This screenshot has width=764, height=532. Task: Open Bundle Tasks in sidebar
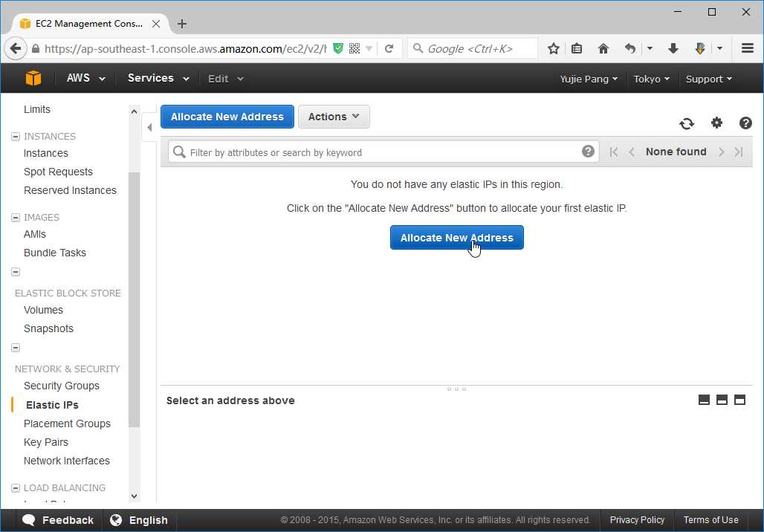tap(54, 253)
